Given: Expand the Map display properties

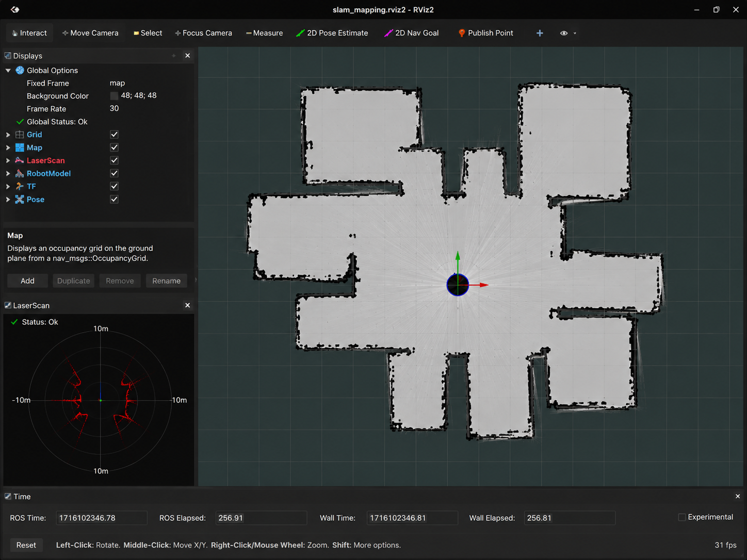Looking at the screenshot, I should point(8,147).
